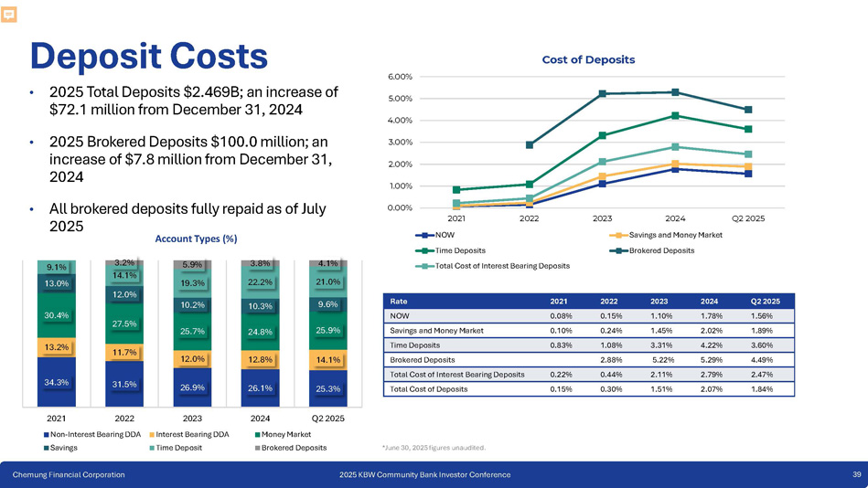868x488 pixels.
Task: Click the Chemung Financial Corporation footer text
Action: tap(69, 475)
